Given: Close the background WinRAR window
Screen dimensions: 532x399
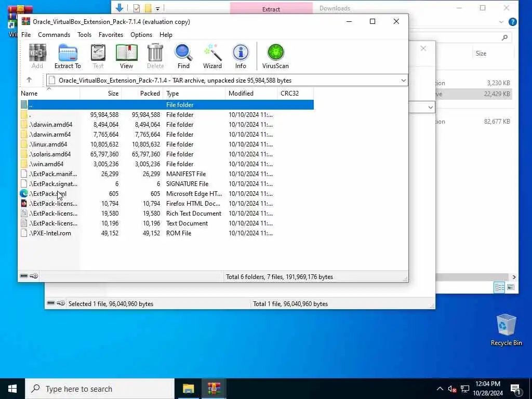Looking at the screenshot, I should pos(423,48).
